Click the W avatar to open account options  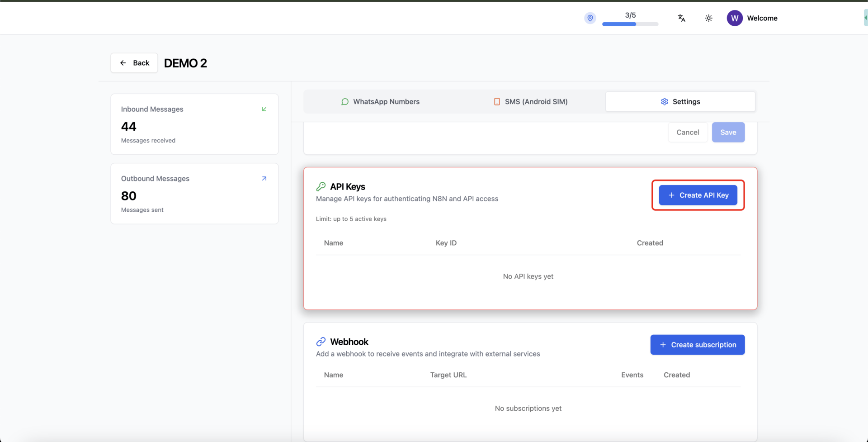pyautogui.click(x=735, y=18)
